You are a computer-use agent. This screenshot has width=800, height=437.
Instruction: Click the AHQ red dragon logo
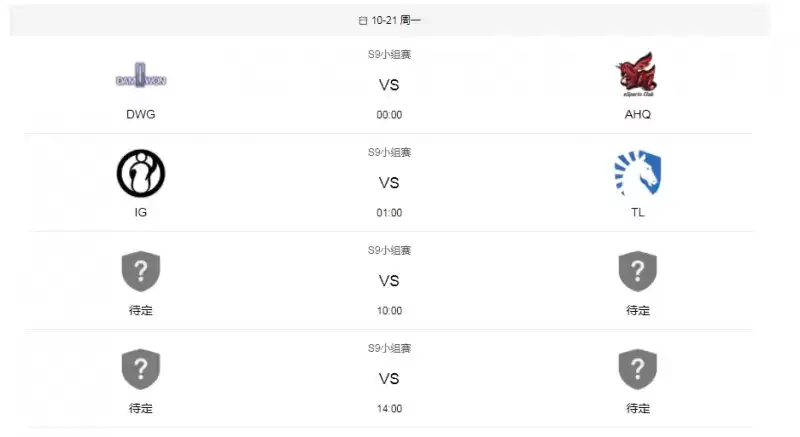coord(637,73)
